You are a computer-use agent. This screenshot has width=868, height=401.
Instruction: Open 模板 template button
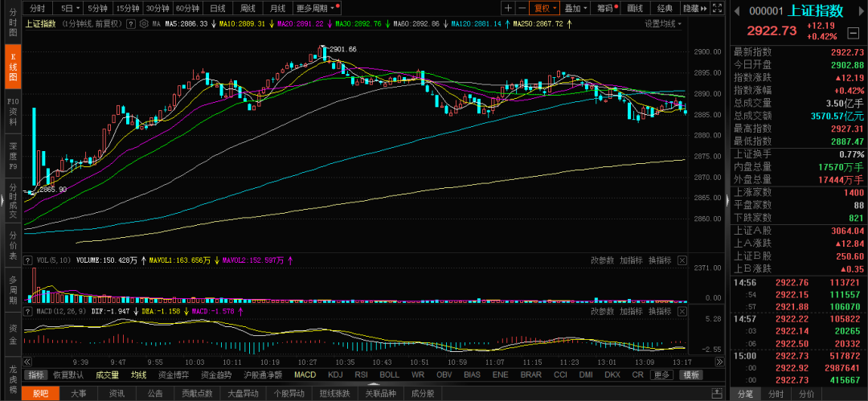coord(691,375)
